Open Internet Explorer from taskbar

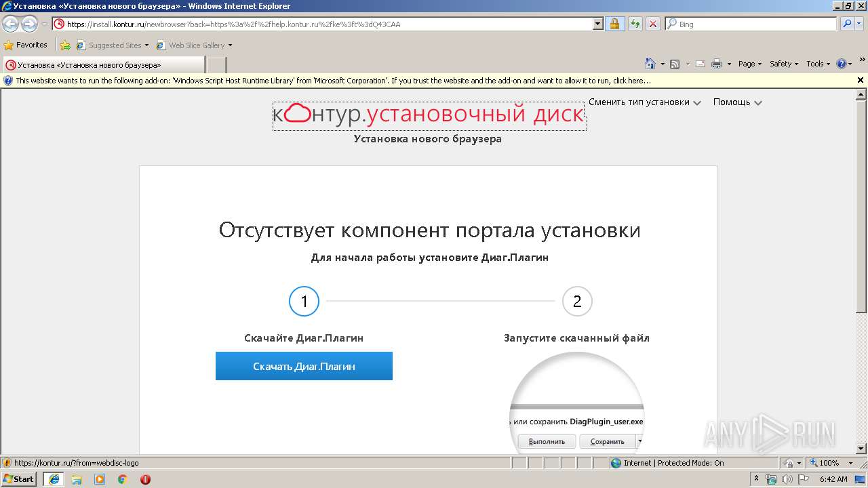click(54, 479)
